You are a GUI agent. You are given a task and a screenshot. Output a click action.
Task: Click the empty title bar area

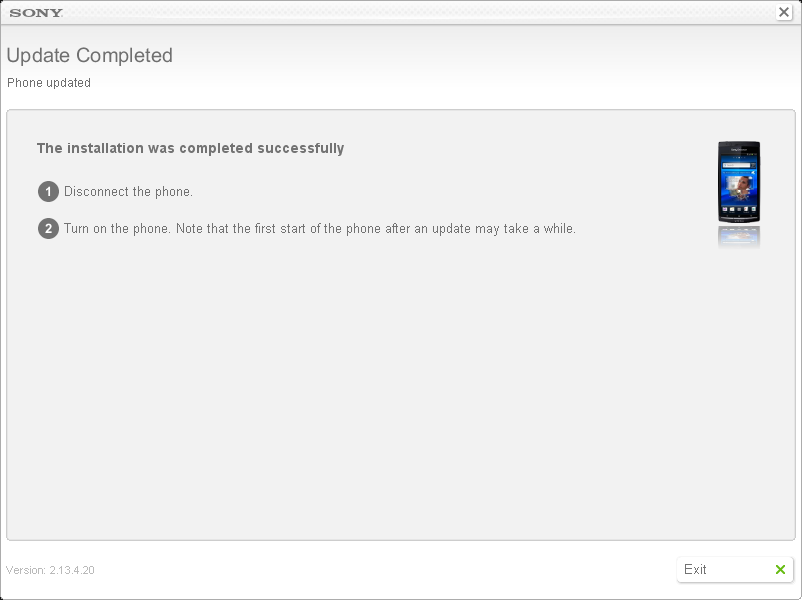pyautogui.click(x=409, y=12)
